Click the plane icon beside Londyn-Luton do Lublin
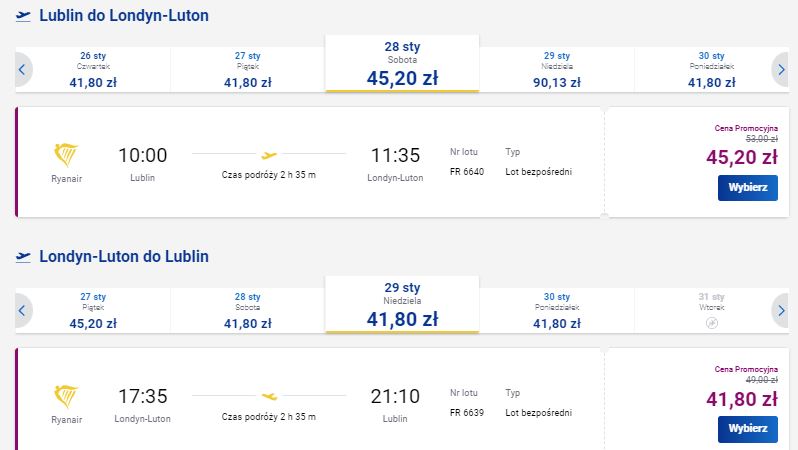Image resolution: width=798 pixels, height=450 pixels. point(23,257)
